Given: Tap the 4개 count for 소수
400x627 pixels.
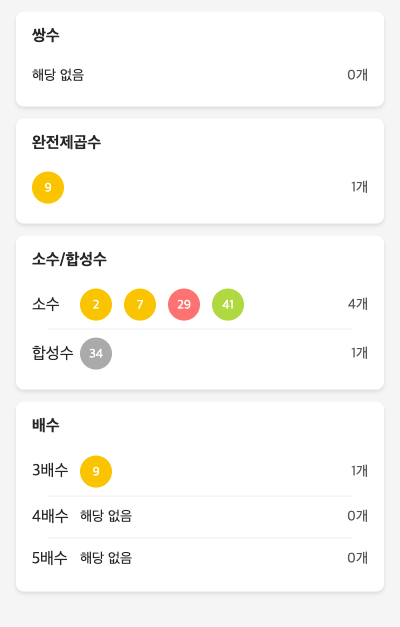Looking at the screenshot, I should (x=358, y=304).
